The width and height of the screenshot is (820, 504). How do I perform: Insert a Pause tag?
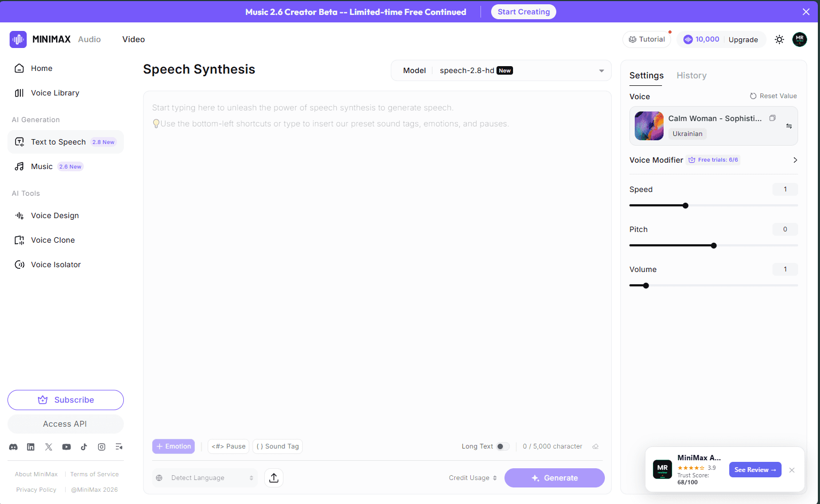(x=228, y=446)
